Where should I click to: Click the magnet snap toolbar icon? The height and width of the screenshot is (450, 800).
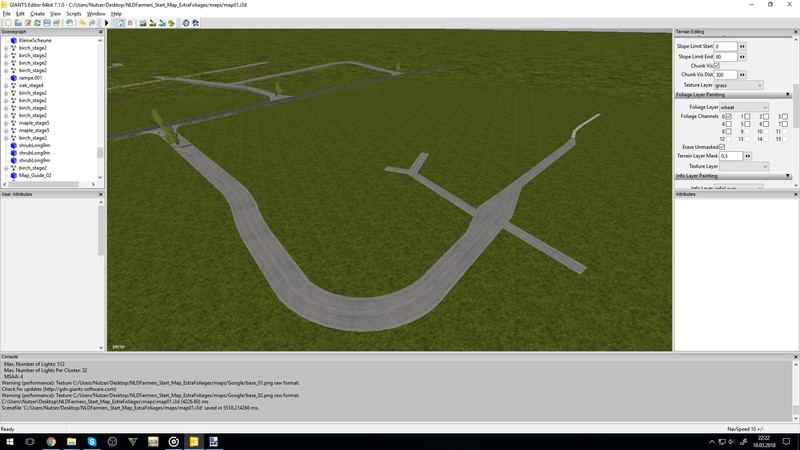point(130,23)
